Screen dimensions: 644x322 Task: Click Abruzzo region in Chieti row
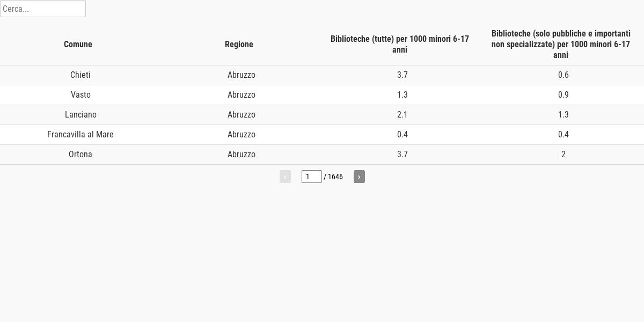(x=241, y=75)
